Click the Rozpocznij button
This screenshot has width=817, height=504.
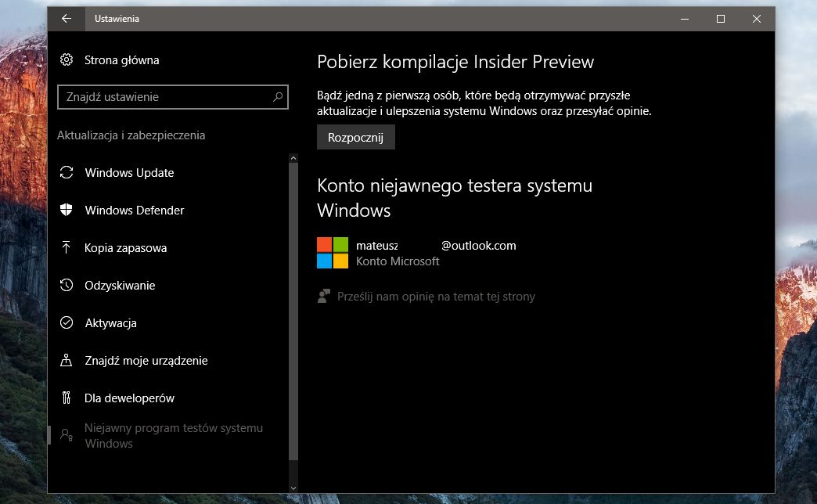coord(356,137)
